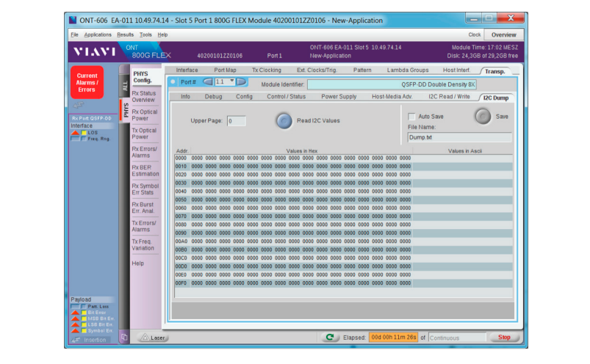
Task: Open Rx Errors/ Alarms page
Action: [x=144, y=152]
